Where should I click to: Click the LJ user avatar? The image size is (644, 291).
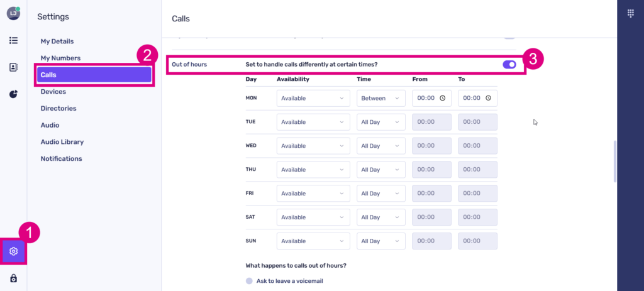click(13, 13)
